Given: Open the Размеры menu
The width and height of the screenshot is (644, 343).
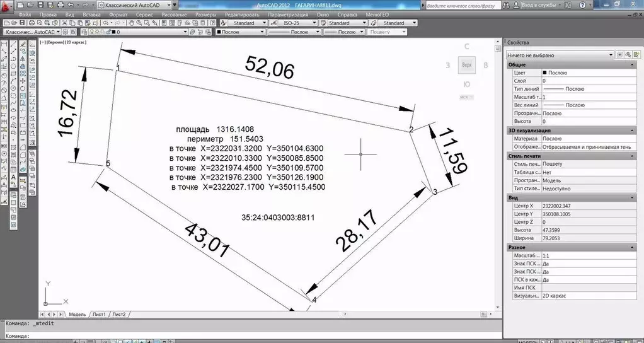Looking at the screenshot, I should [x=206, y=15].
